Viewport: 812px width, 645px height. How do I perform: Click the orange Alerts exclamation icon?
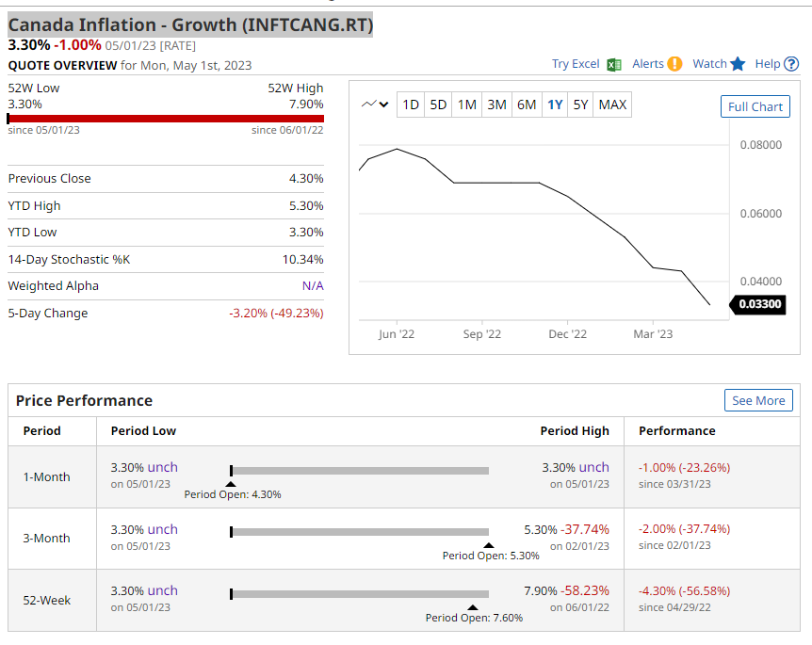point(674,64)
